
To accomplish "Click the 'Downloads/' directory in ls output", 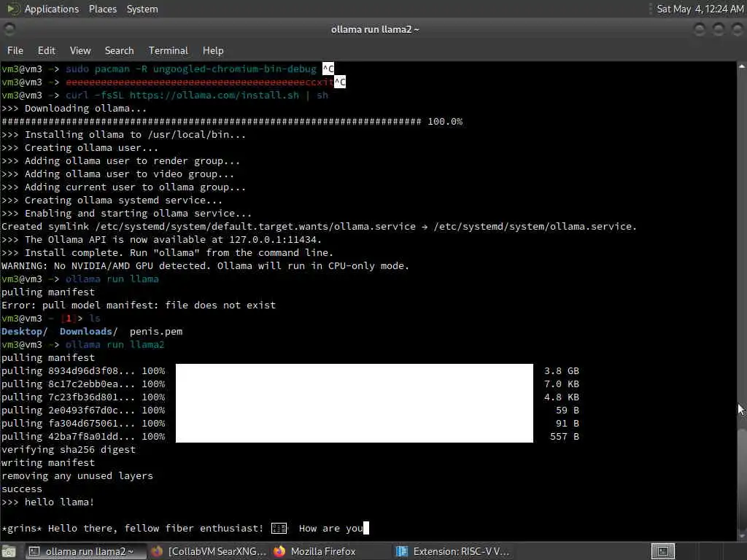I will tap(88, 332).
